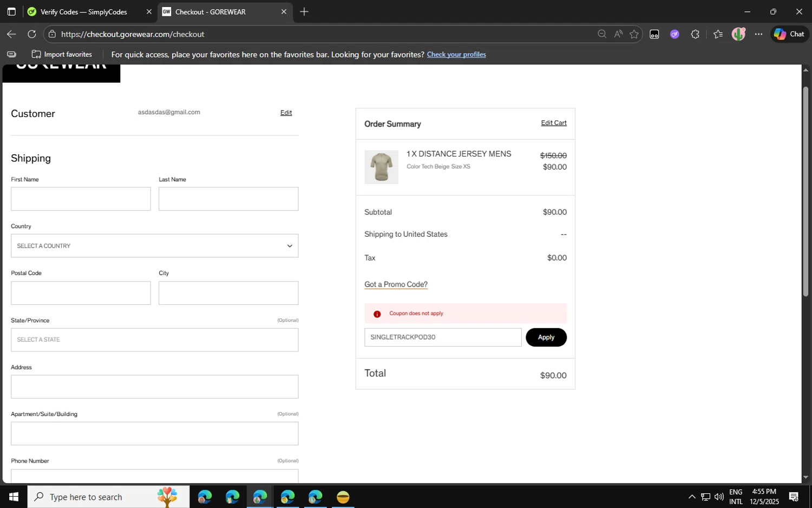
Task: Click the zoom magnifier icon in address bar
Action: pyautogui.click(x=602, y=34)
